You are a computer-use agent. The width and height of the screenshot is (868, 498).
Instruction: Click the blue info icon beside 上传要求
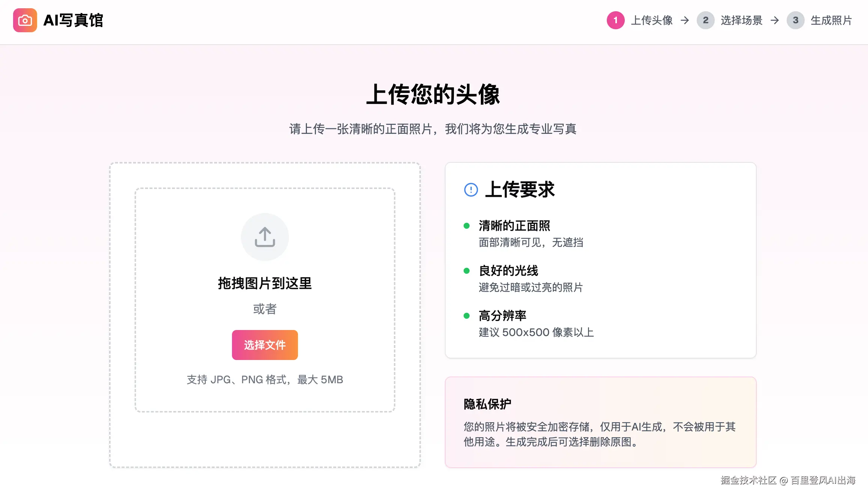coord(471,190)
